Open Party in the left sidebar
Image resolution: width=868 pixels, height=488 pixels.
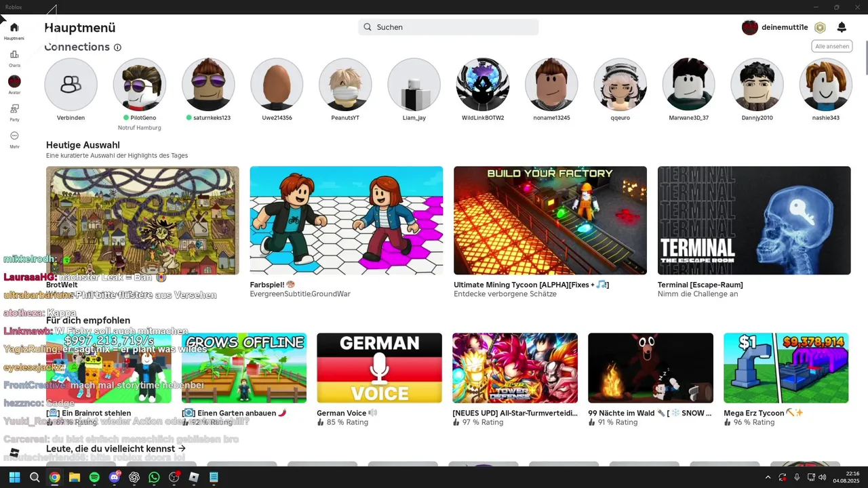(14, 108)
